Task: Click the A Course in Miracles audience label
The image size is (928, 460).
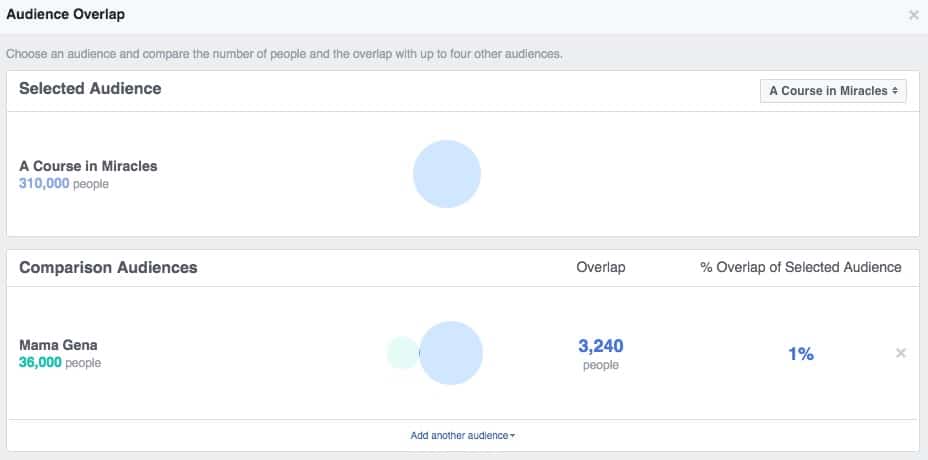Action: (88, 166)
